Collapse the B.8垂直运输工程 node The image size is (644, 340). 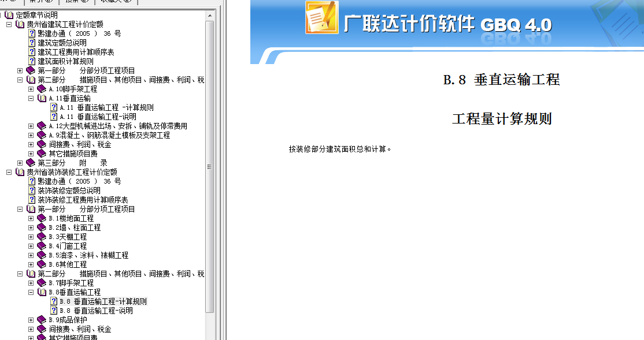click(x=31, y=292)
